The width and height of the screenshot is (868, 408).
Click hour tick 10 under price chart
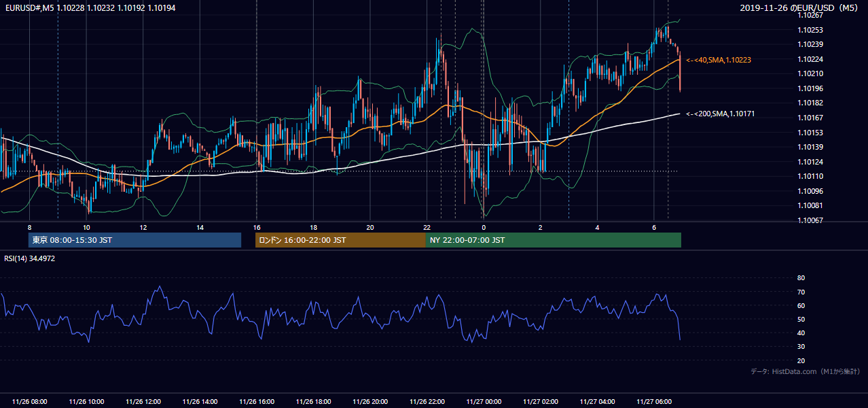click(86, 227)
